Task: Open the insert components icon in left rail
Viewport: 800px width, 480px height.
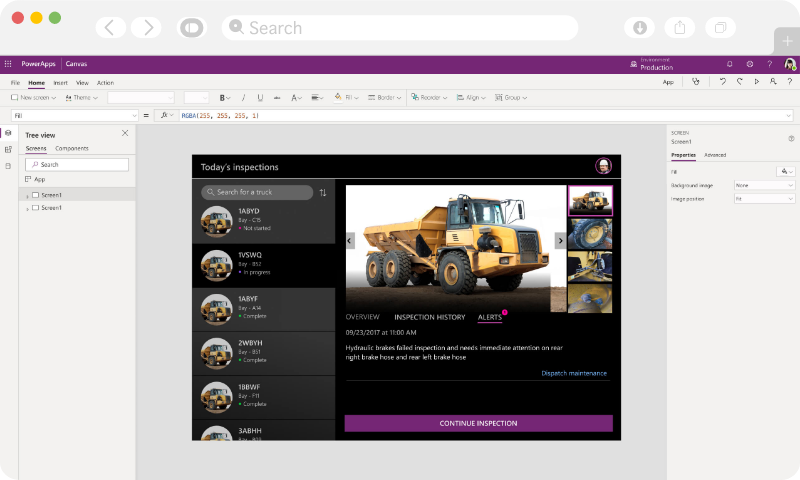Action: coord(8,149)
